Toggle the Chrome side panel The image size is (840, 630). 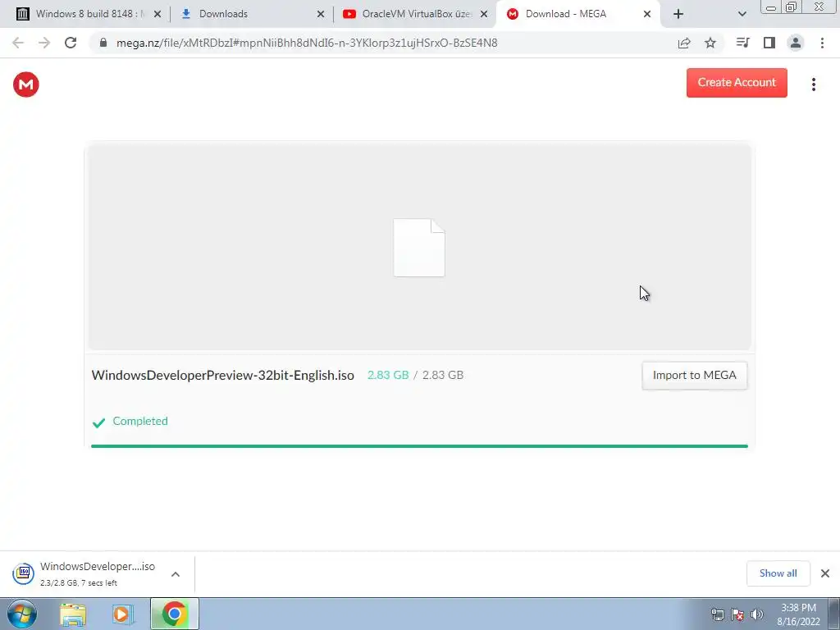click(769, 43)
